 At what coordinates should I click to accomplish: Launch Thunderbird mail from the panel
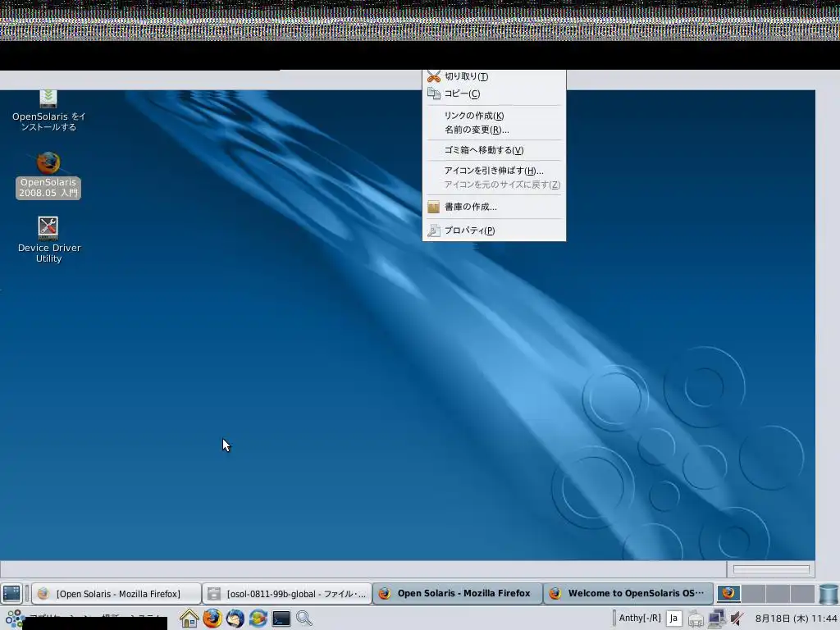(235, 619)
